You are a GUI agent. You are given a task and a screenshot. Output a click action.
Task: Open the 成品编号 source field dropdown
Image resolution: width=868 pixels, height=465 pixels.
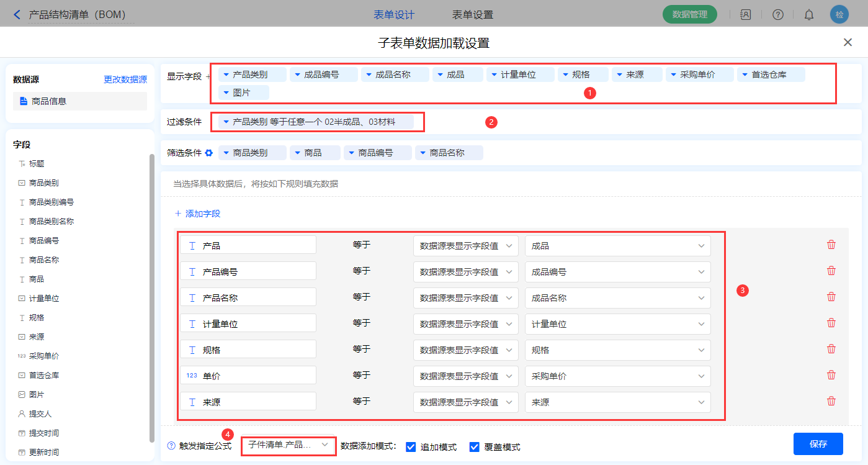click(x=617, y=272)
